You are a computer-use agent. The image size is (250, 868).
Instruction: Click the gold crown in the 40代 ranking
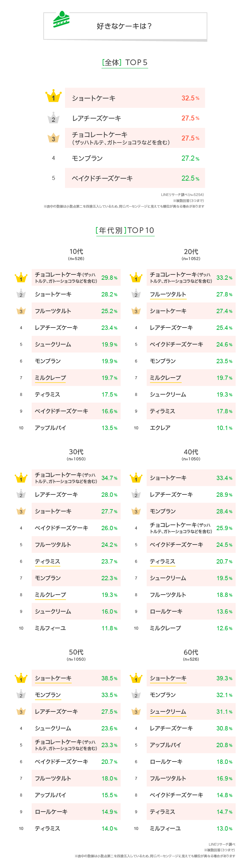(x=136, y=478)
